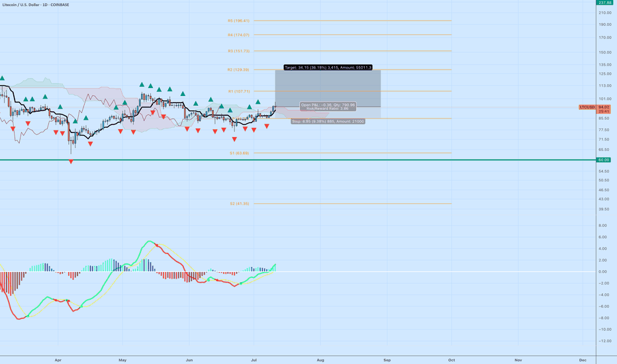Click 101.00 on the price axis
This screenshot has height=364, width=617.
(x=605, y=99)
